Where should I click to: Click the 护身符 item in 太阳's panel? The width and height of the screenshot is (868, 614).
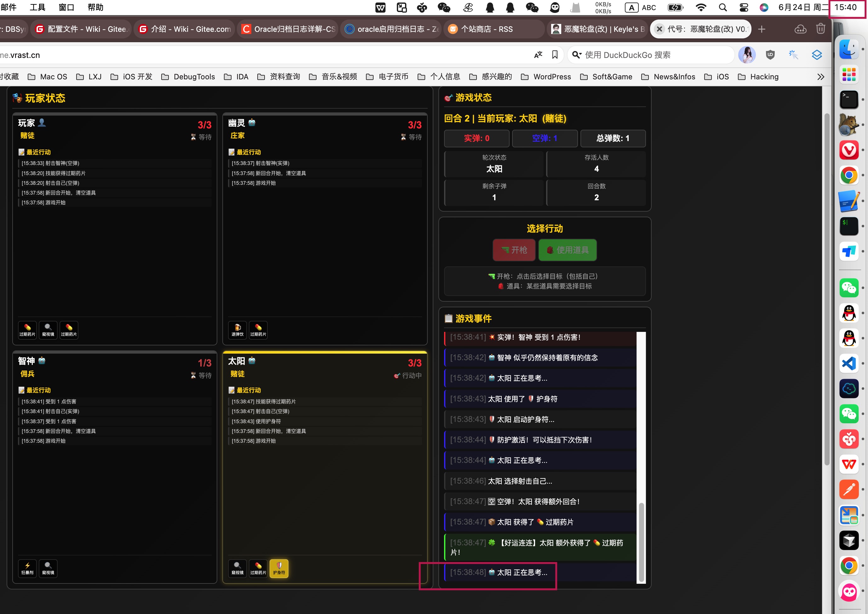(x=279, y=568)
